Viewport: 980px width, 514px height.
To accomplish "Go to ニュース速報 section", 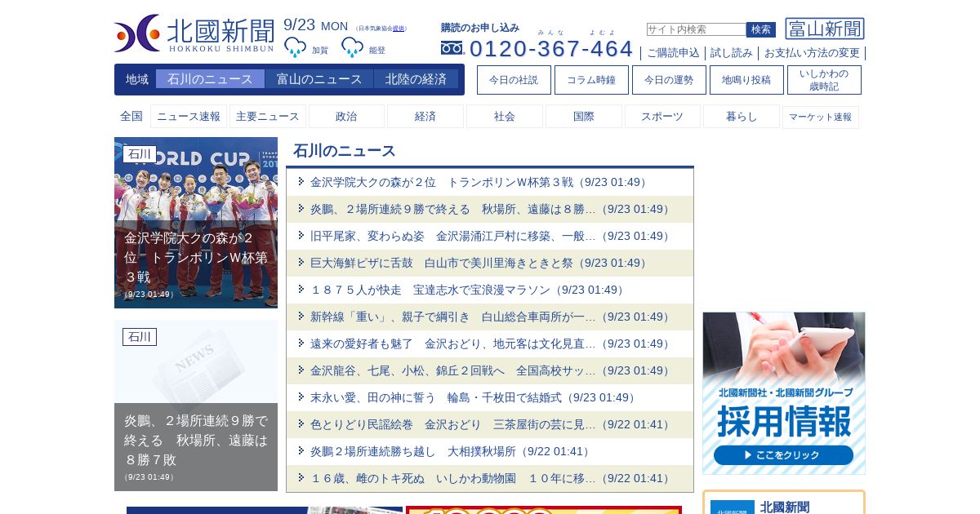I will pyautogui.click(x=189, y=117).
